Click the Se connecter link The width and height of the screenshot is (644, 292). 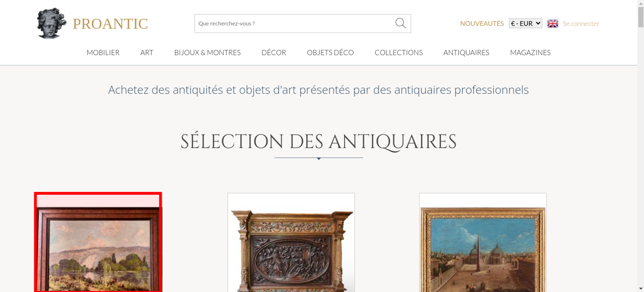click(581, 23)
